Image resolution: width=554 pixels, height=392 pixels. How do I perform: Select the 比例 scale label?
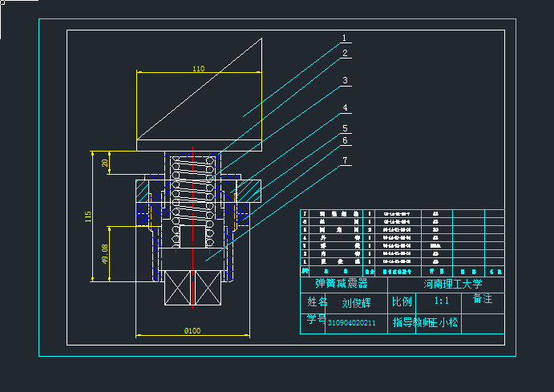[x=402, y=302]
